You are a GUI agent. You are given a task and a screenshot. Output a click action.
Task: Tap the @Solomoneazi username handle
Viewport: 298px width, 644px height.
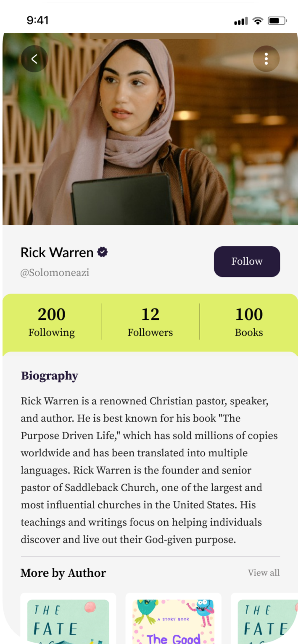tap(55, 273)
